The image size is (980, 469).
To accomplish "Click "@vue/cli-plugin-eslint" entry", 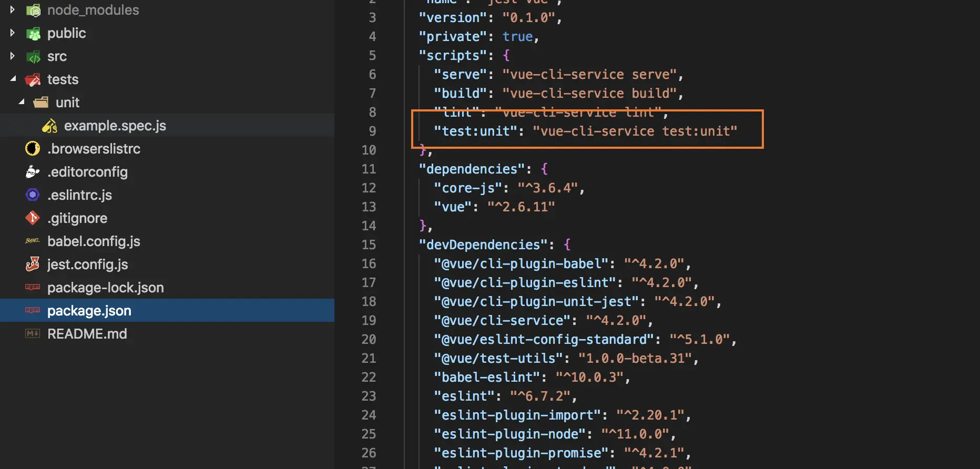I will click(525, 282).
